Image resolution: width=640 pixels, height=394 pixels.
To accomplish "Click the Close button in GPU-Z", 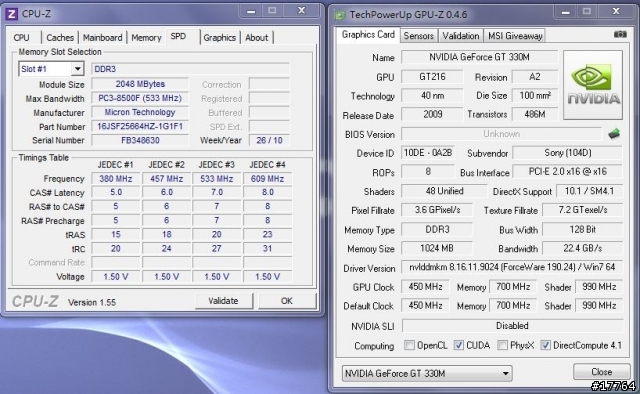I will pos(602,372).
